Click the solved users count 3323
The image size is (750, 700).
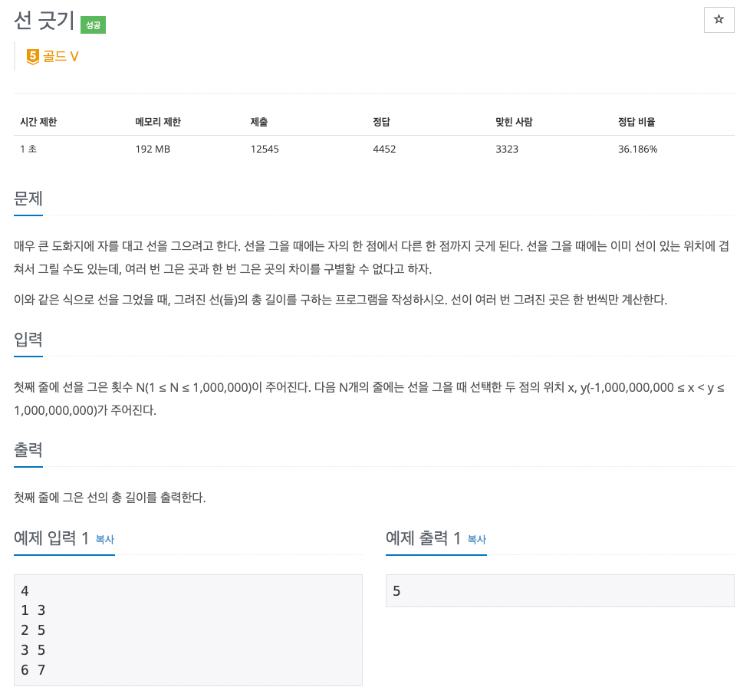(x=507, y=149)
